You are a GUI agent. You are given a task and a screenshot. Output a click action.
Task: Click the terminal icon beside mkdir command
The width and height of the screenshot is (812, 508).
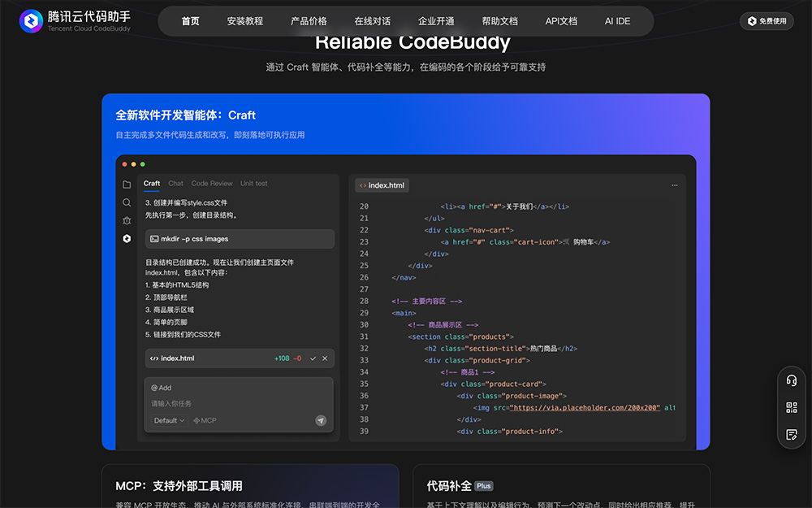[154, 239]
